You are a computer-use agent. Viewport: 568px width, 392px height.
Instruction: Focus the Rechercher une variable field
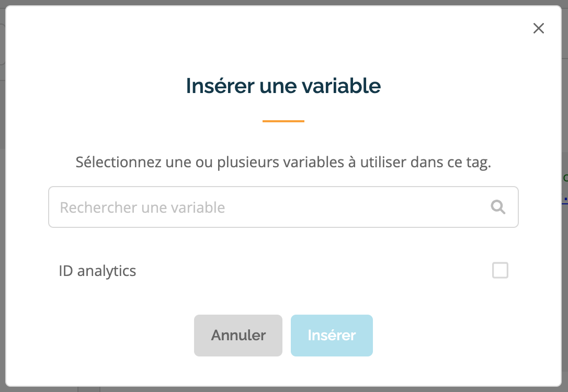tap(283, 207)
